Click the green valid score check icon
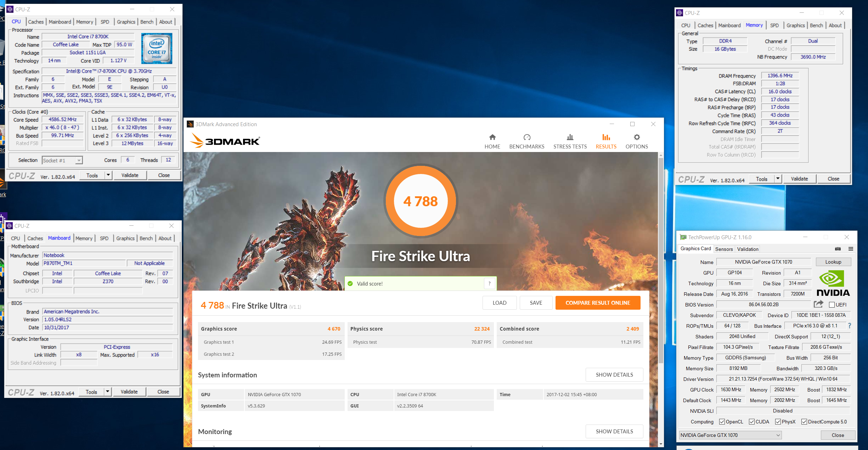 pos(350,283)
